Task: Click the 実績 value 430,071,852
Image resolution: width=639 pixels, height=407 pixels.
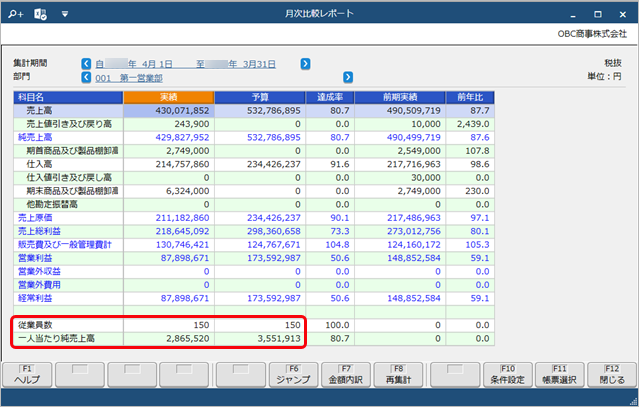Action: click(182, 110)
